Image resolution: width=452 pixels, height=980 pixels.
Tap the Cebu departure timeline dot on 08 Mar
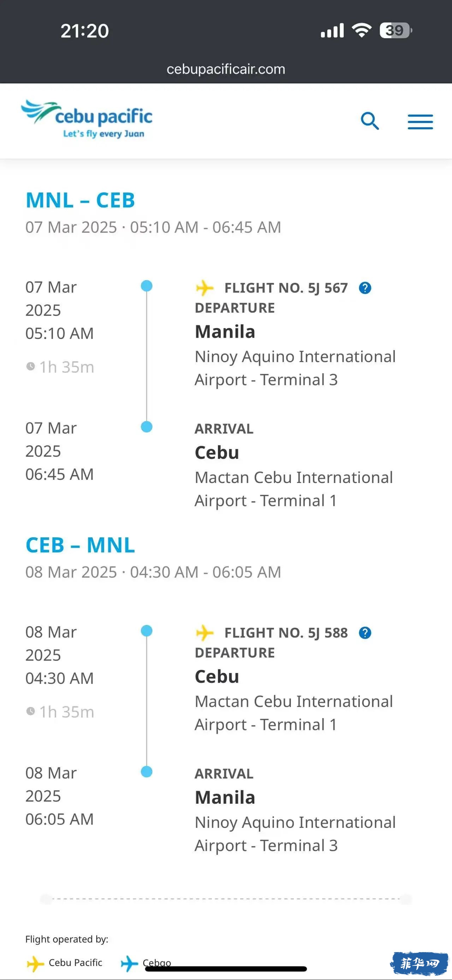(146, 631)
